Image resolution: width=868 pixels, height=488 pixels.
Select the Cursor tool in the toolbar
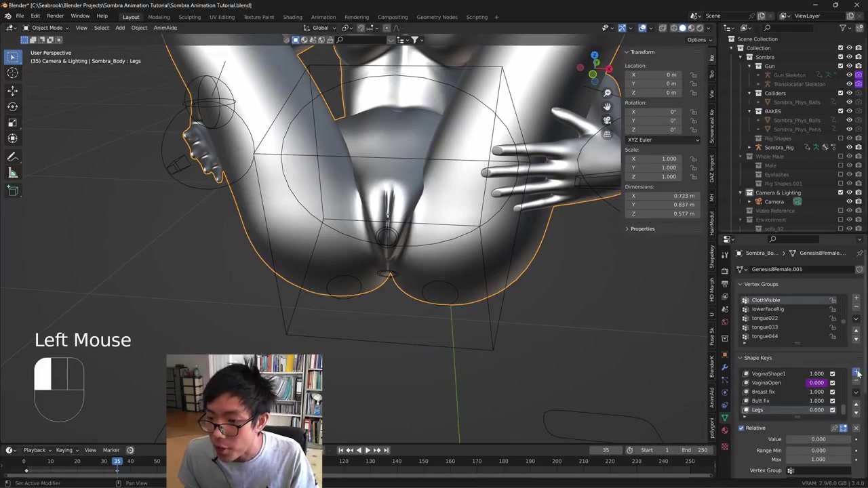point(12,73)
